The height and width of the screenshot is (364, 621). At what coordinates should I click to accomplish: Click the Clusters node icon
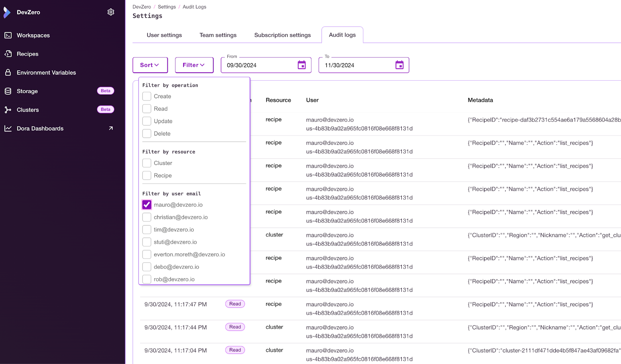pyautogui.click(x=8, y=110)
